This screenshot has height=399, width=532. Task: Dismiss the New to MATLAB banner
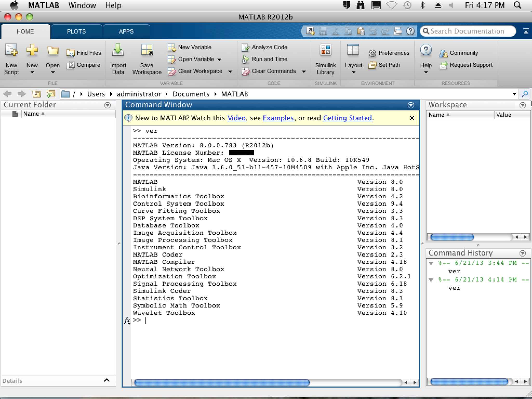(412, 118)
